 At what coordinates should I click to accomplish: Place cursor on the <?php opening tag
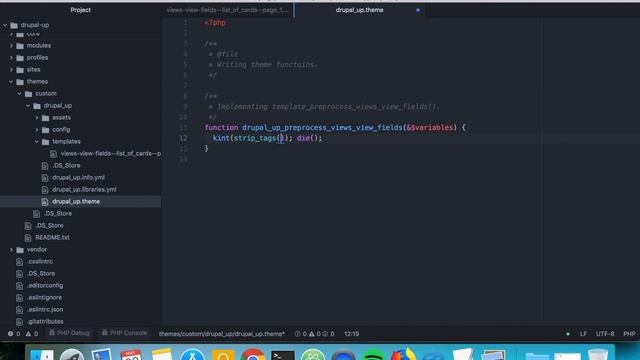click(x=215, y=23)
